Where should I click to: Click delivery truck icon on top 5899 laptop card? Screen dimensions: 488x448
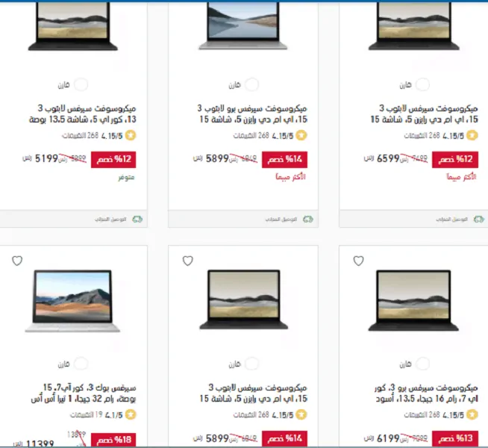point(308,220)
